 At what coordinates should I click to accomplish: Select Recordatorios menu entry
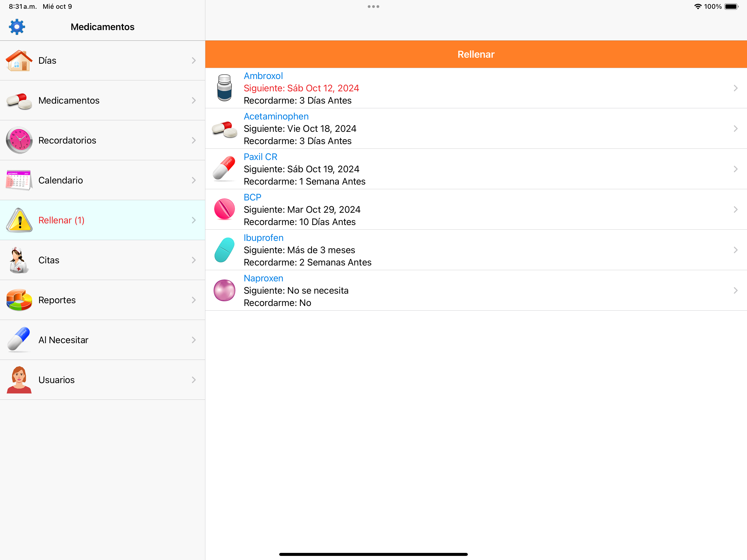(102, 140)
